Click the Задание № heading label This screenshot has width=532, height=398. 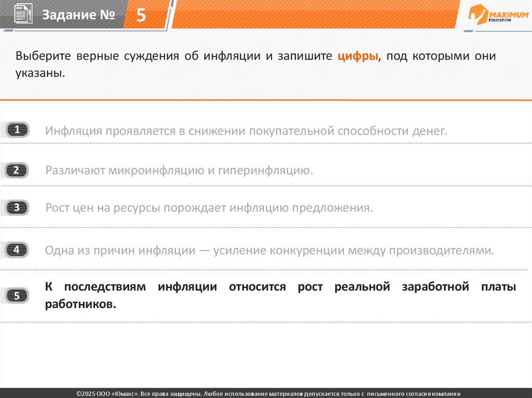[79, 15]
